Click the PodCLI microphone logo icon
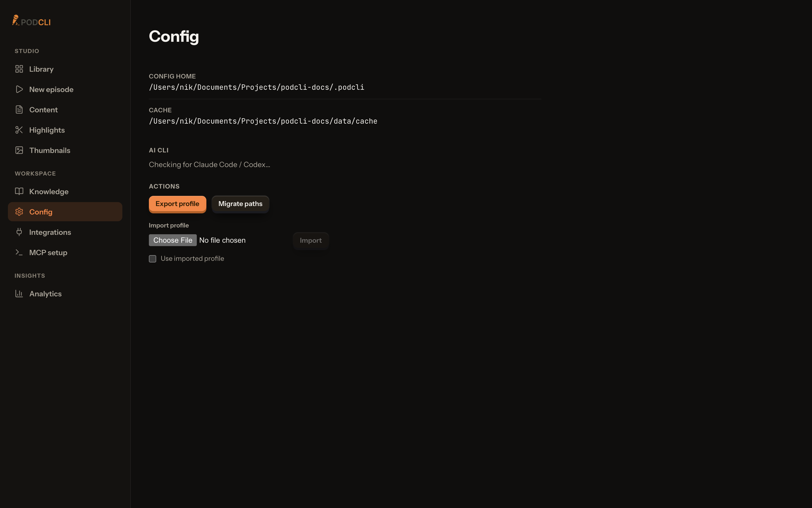 [16, 20]
